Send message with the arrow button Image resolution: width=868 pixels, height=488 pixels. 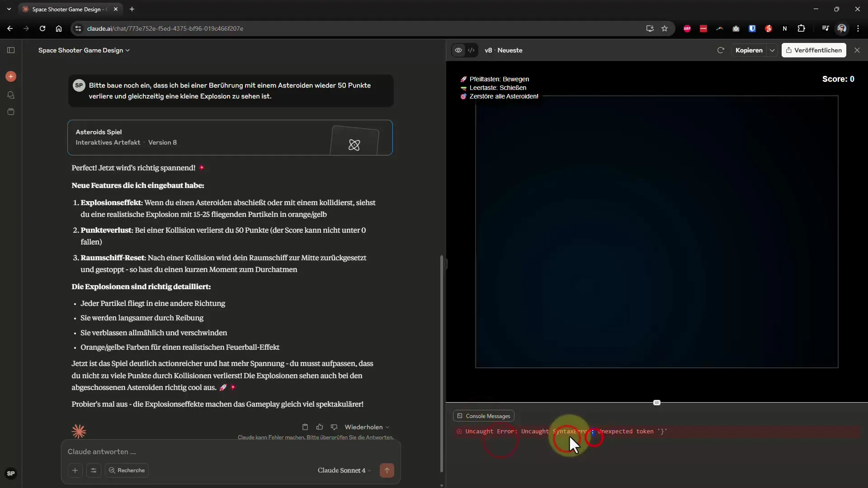pos(387,470)
